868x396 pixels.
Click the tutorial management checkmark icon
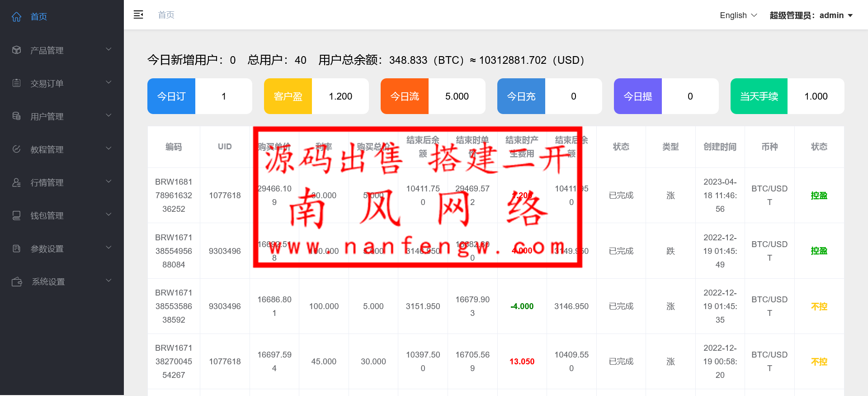pos(17,149)
